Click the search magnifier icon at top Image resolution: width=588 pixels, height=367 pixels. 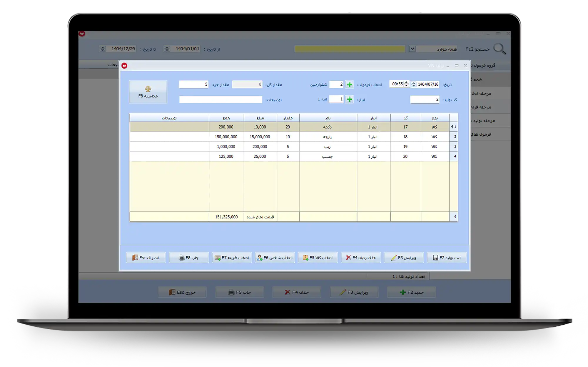click(499, 49)
